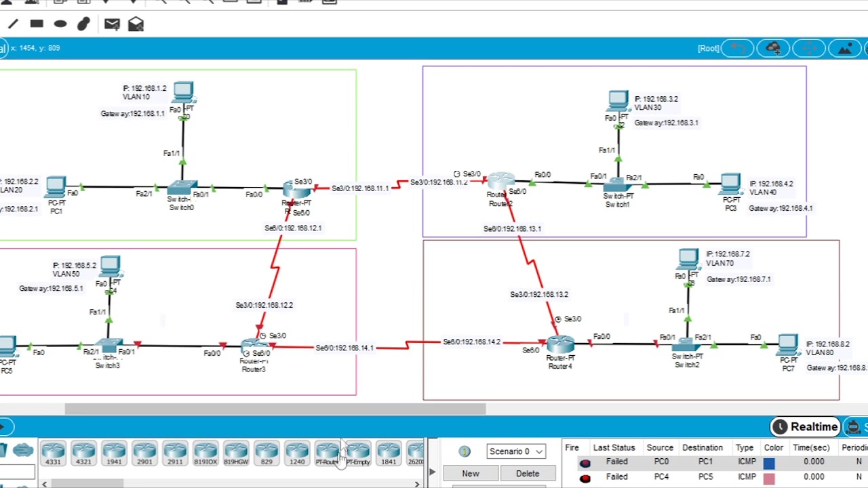
Task: Select the 4331 router in device palette
Action: 53,453
